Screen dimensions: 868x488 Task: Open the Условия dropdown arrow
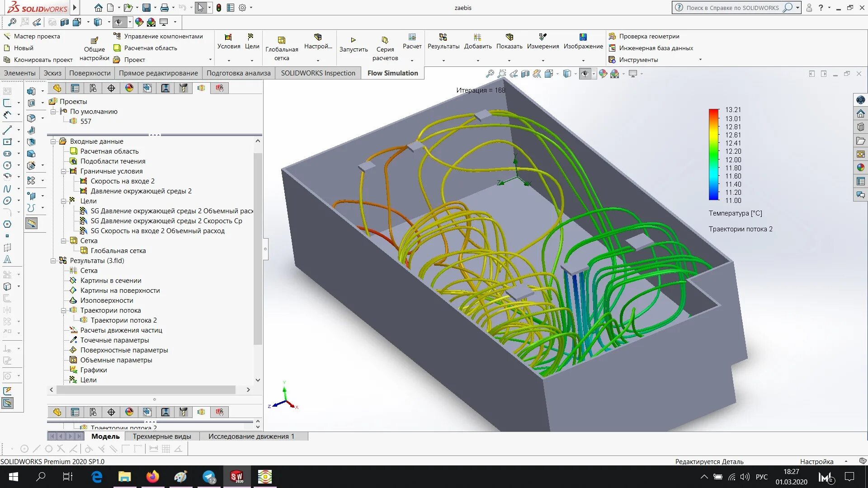[x=229, y=60]
